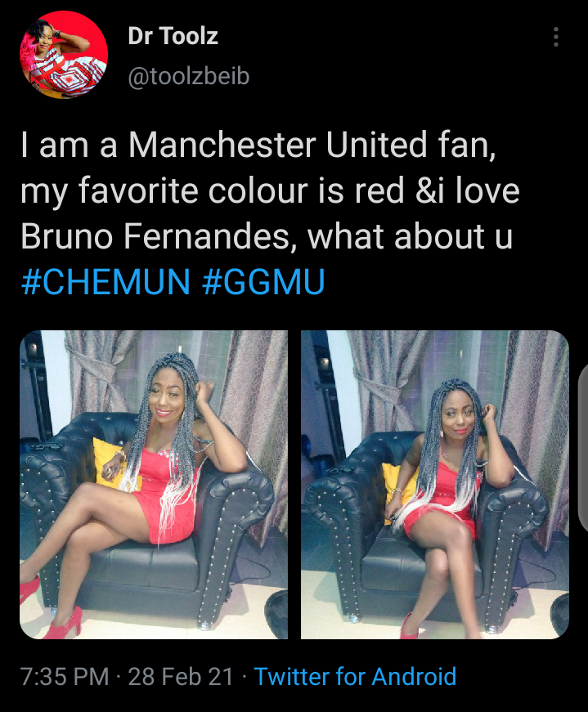View the left attached photo
This screenshot has height=712, width=588.
click(x=154, y=485)
